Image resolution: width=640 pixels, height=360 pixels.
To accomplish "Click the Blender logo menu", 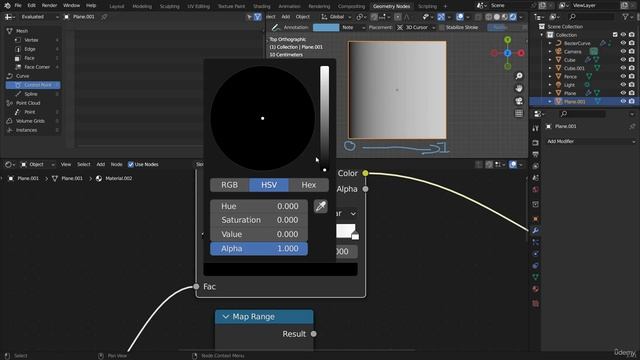I will point(7,6).
